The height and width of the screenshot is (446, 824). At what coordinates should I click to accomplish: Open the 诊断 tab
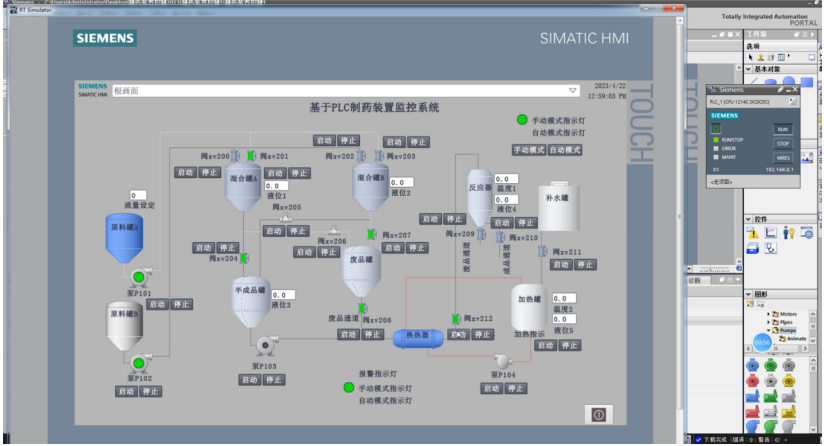pos(695,280)
